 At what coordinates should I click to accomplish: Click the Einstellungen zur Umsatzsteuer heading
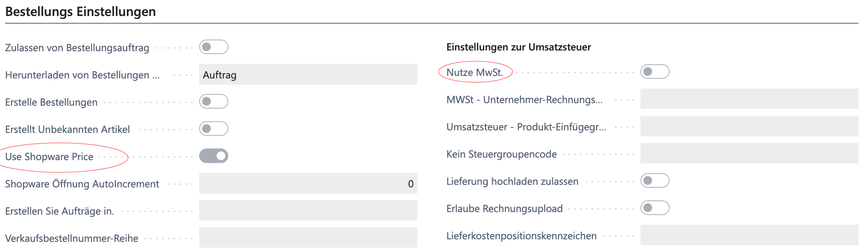pyautogui.click(x=518, y=47)
